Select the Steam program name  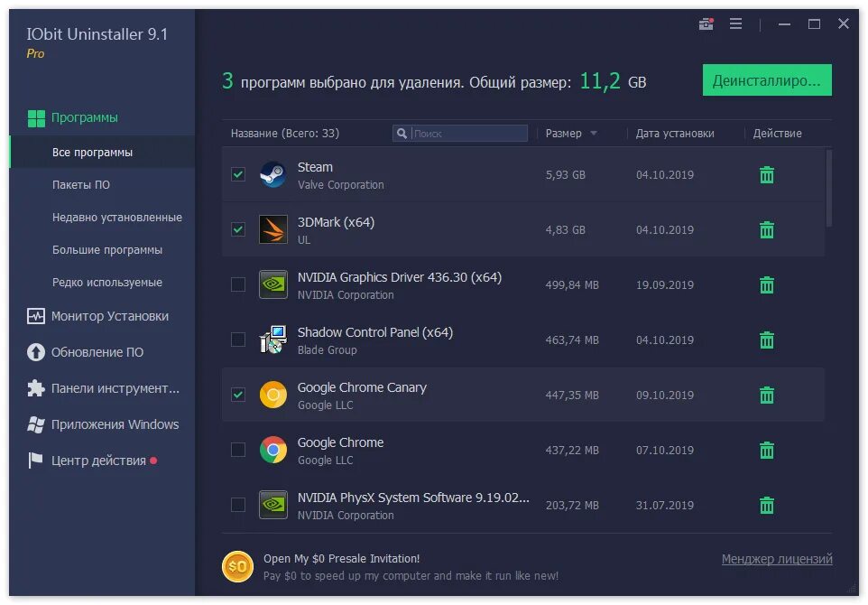(315, 167)
